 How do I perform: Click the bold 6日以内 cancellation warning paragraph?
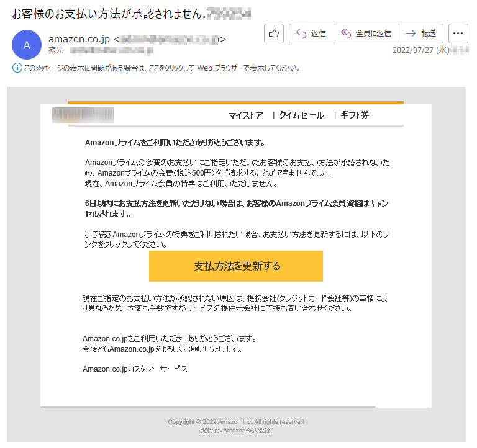point(237,208)
